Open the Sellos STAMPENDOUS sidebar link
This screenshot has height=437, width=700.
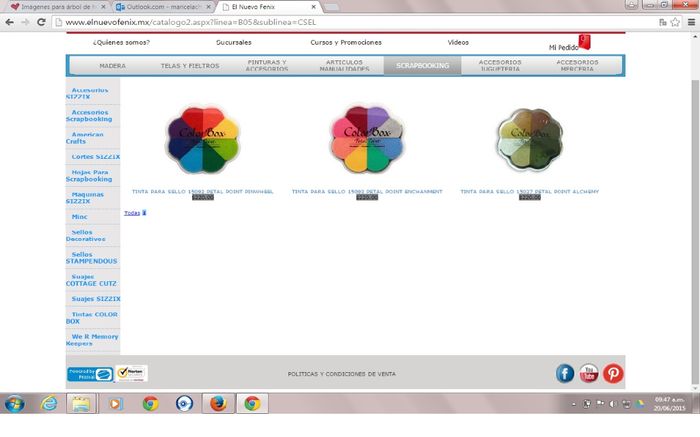[x=93, y=258]
